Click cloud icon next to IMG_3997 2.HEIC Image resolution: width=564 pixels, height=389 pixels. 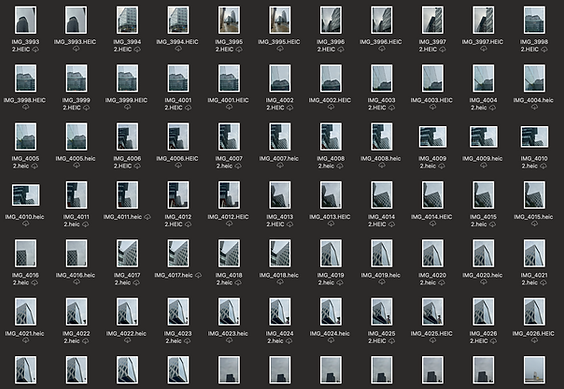pyautogui.click(x=443, y=50)
